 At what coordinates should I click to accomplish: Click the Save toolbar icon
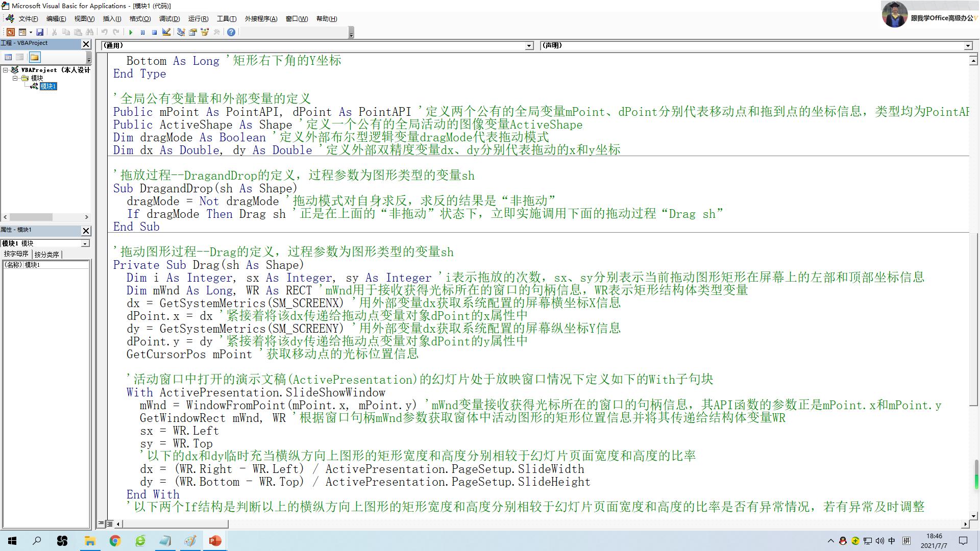pos(40,32)
